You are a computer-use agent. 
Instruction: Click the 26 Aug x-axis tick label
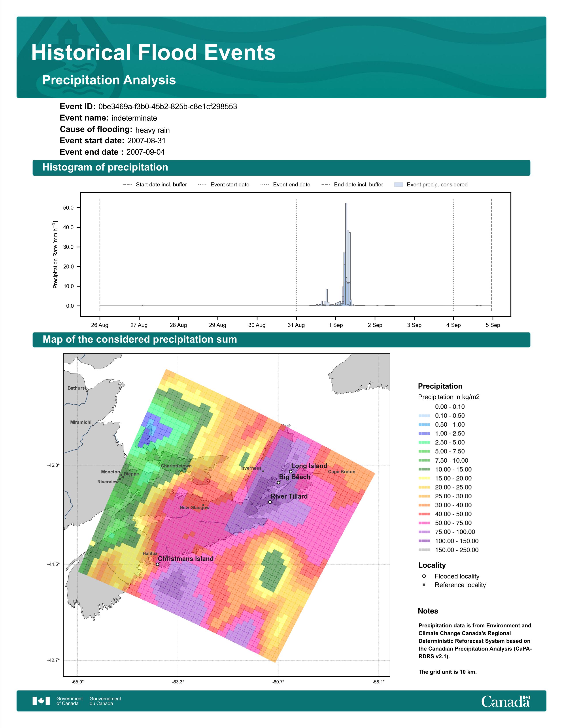tap(100, 325)
